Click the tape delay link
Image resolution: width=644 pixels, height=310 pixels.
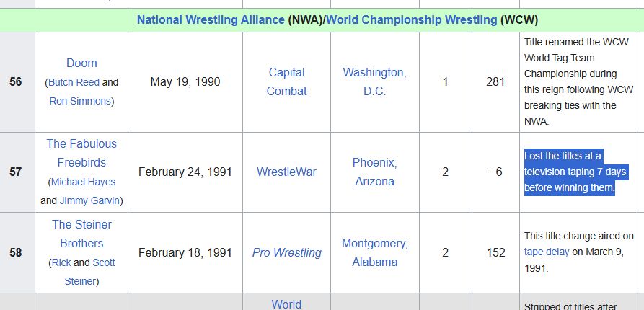546,252
